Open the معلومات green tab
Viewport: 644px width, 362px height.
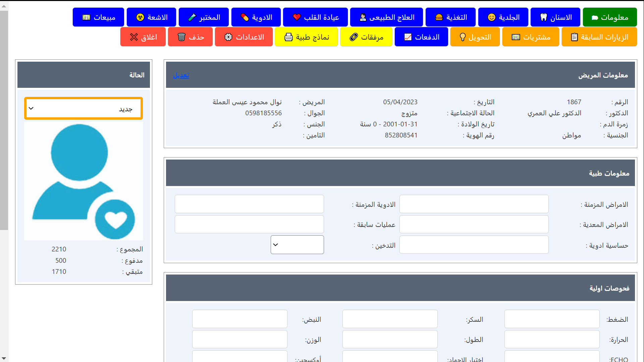point(609,17)
